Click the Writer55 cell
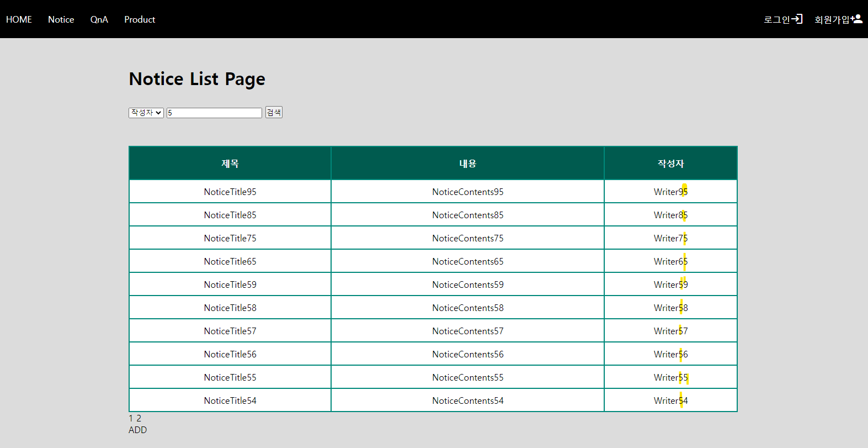The height and width of the screenshot is (448, 868). pos(670,377)
